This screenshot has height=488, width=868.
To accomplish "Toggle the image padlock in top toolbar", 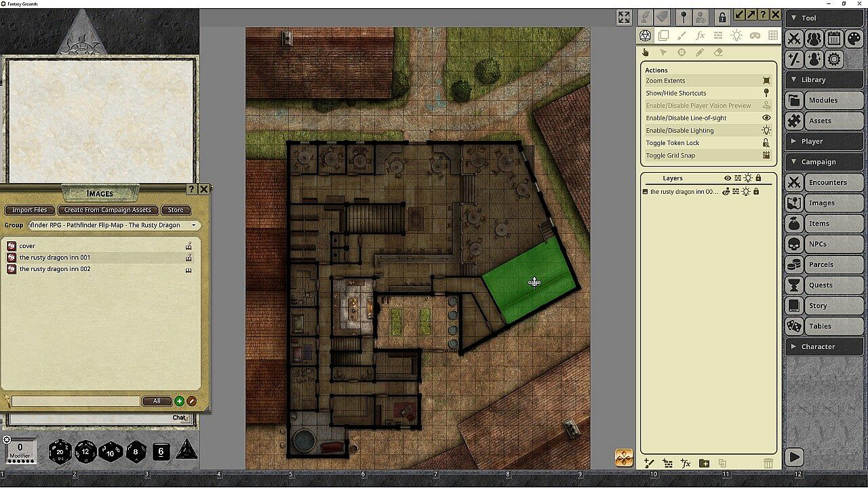I will tap(722, 17).
